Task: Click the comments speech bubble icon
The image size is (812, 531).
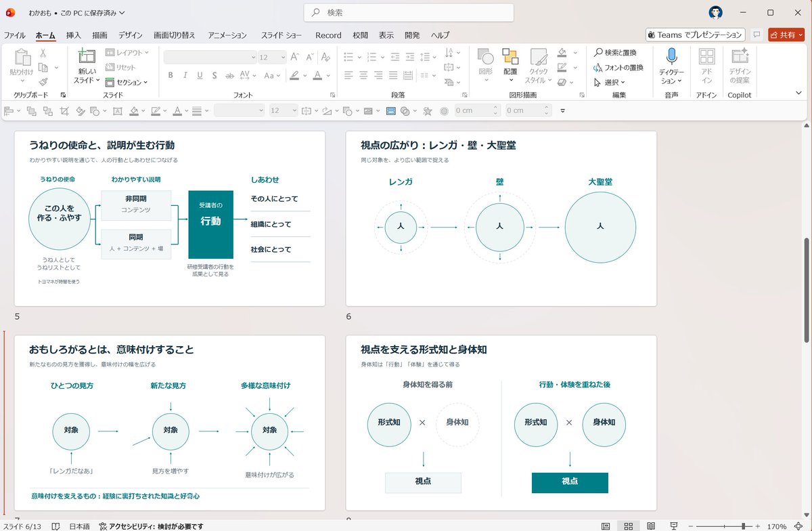Action: pos(757,35)
